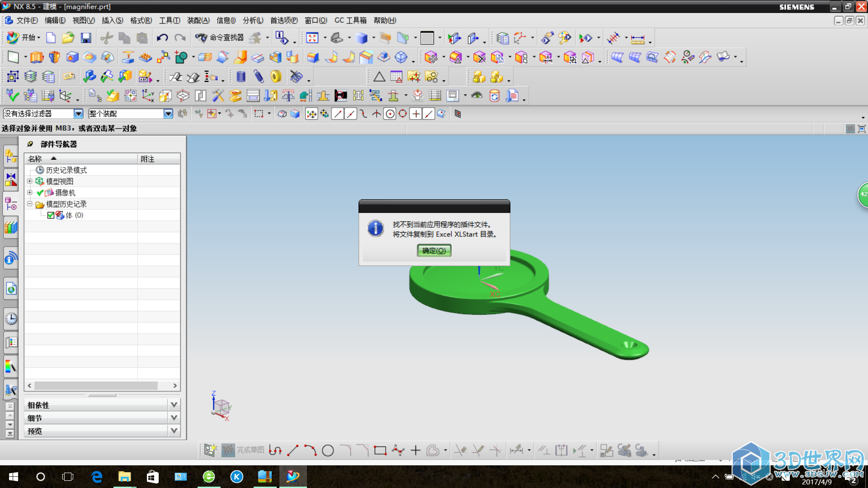Click the 附注 column header
This screenshot has width=868, height=488.
click(159, 159)
